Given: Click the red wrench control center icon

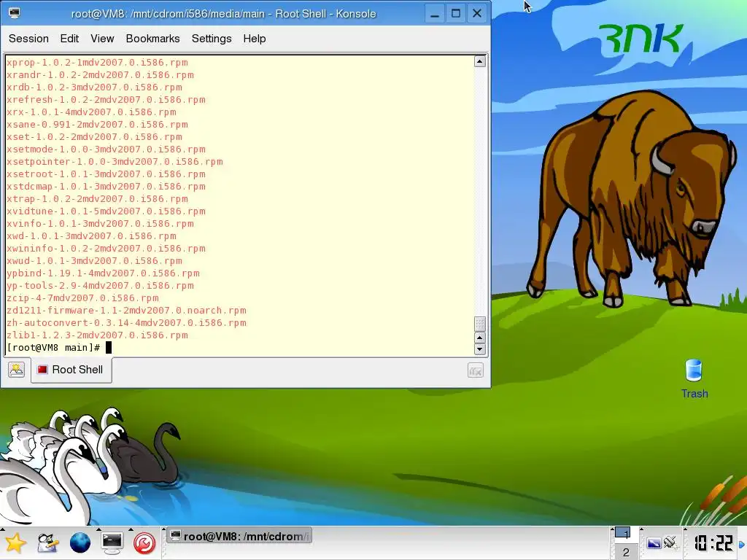Looking at the screenshot, I should [144, 543].
